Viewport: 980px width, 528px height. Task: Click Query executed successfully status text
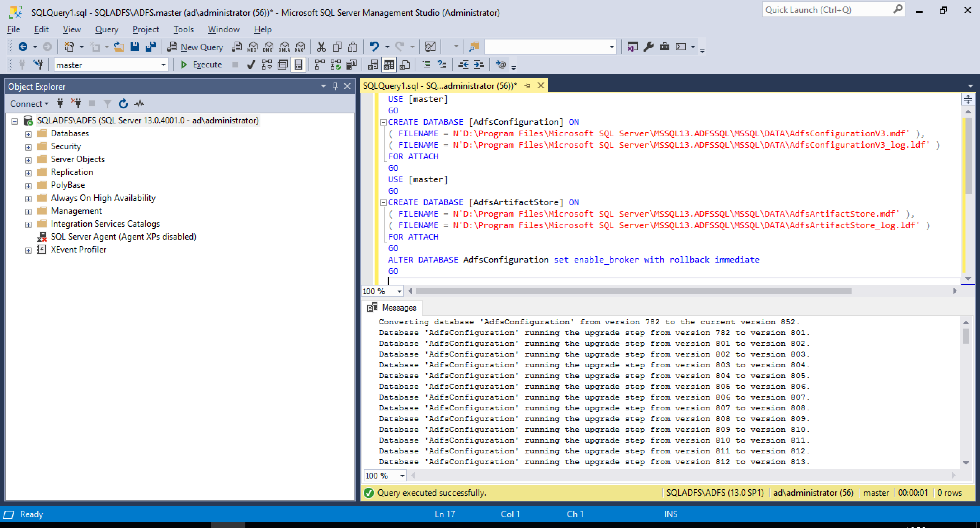point(432,492)
